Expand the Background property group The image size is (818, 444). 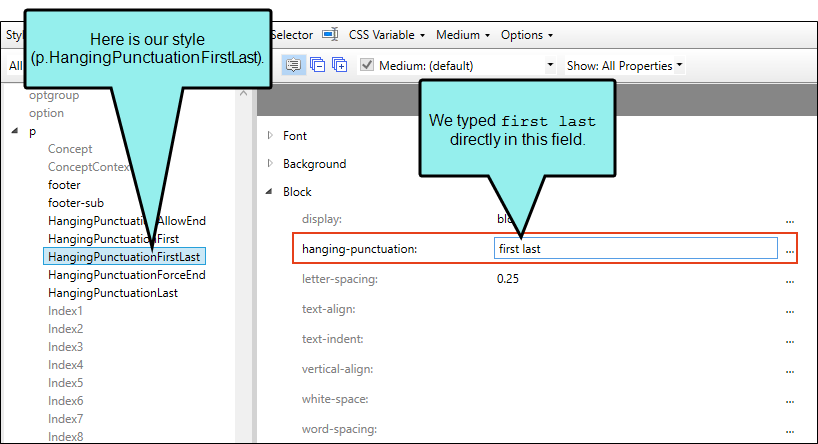[x=269, y=163]
